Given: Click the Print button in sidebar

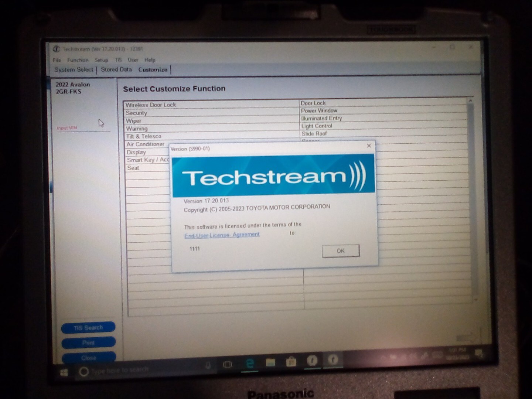Looking at the screenshot, I should point(88,343).
